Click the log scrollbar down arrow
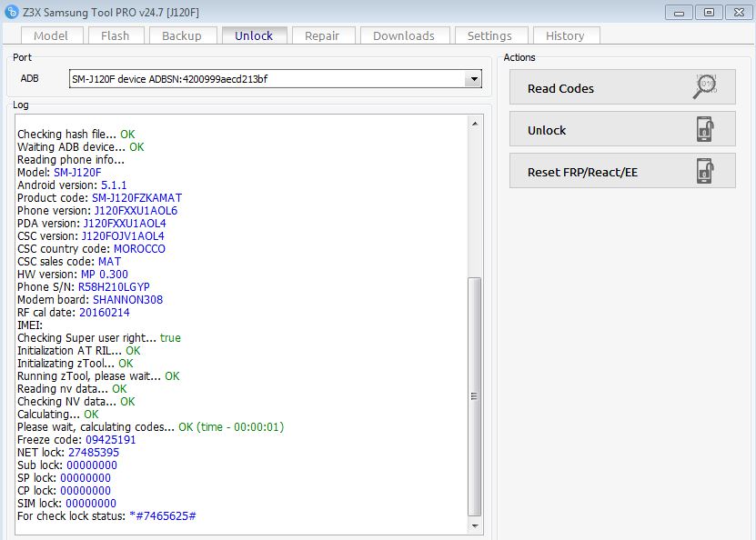Image resolution: width=756 pixels, height=540 pixels. pyautogui.click(x=475, y=526)
